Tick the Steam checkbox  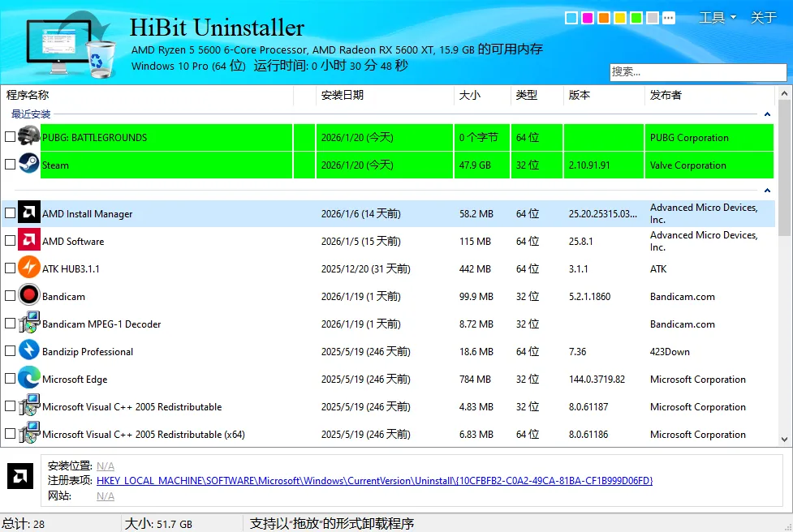click(x=10, y=165)
